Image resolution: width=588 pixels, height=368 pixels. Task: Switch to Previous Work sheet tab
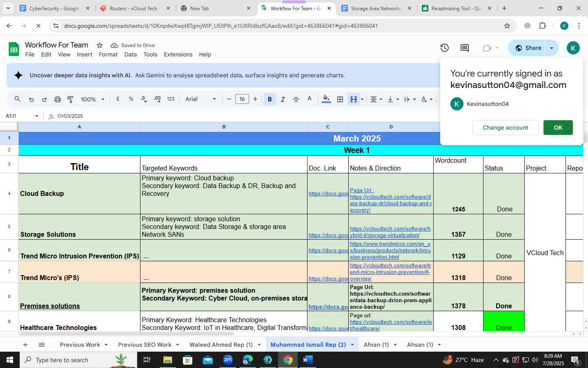[x=80, y=345]
